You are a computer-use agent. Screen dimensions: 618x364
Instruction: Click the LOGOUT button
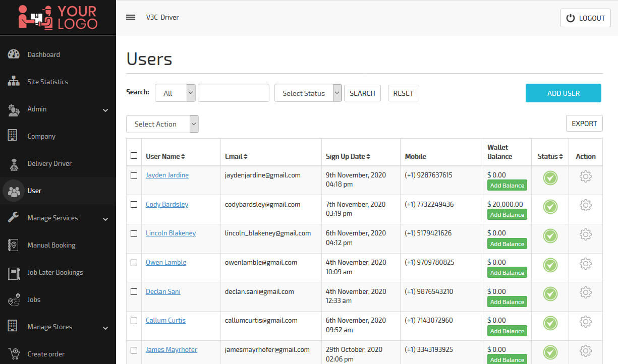point(586,18)
